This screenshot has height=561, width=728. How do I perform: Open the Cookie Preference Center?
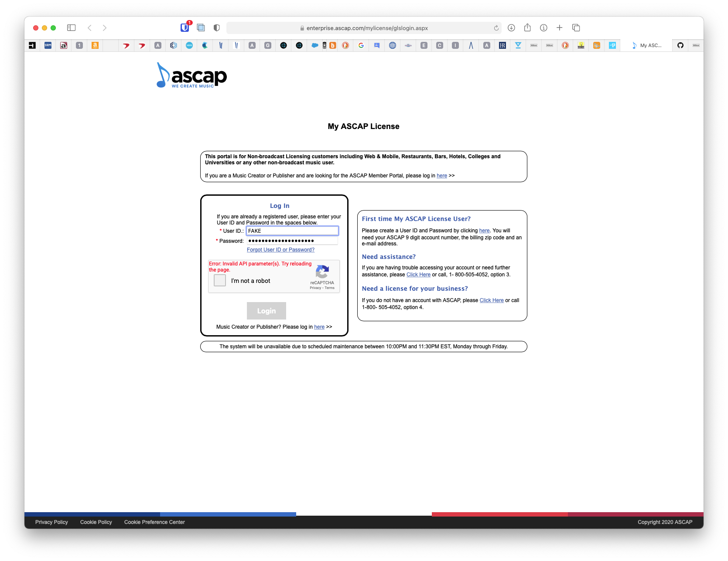[x=154, y=522]
